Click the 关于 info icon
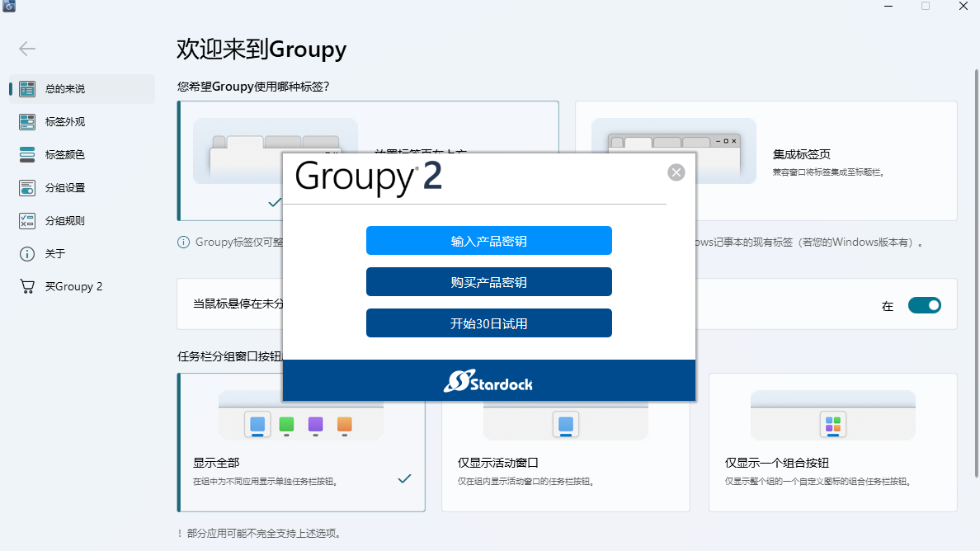The height and width of the screenshot is (551, 980). (26, 253)
